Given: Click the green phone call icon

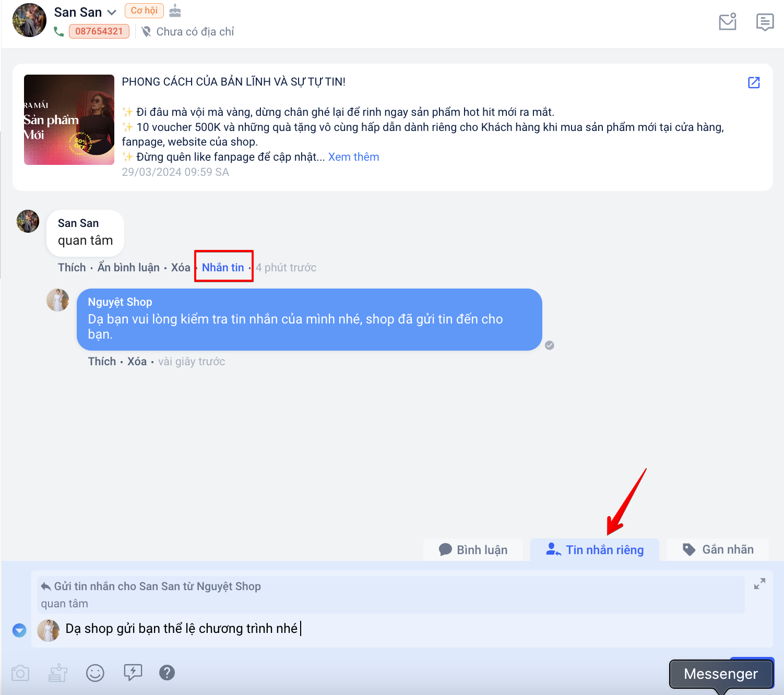Looking at the screenshot, I should pos(59,32).
